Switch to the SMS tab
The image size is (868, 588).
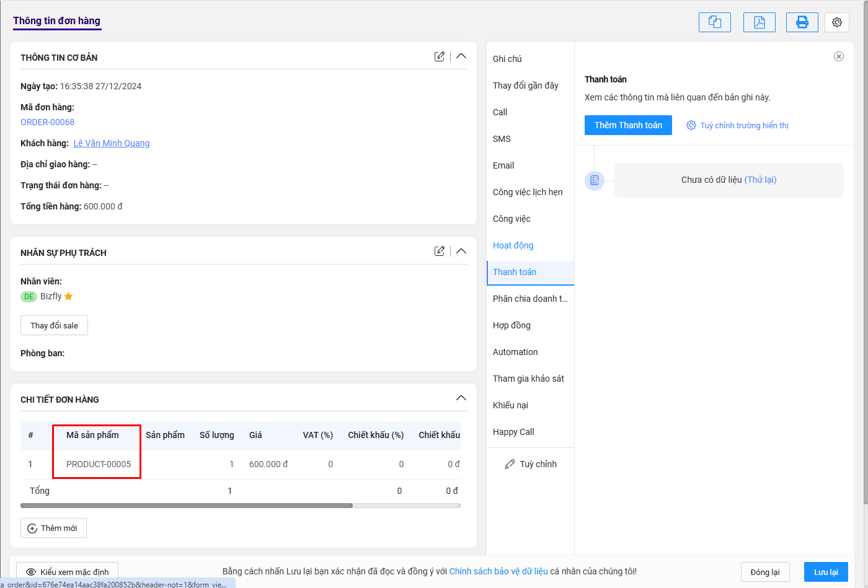[502, 139]
